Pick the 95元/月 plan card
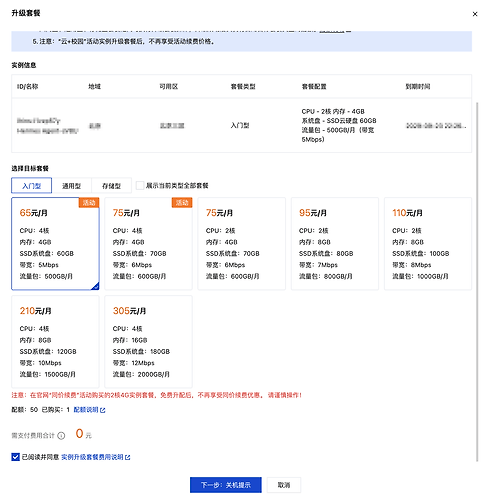 [335, 243]
